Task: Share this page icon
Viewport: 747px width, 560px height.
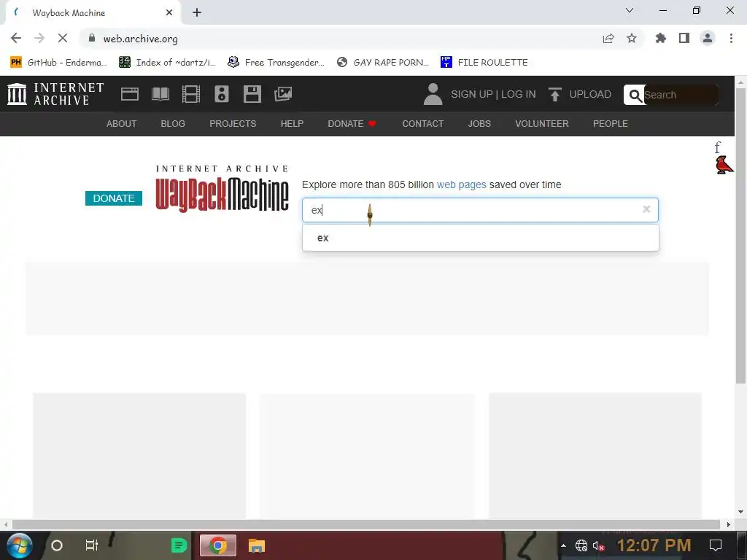Action: click(608, 38)
